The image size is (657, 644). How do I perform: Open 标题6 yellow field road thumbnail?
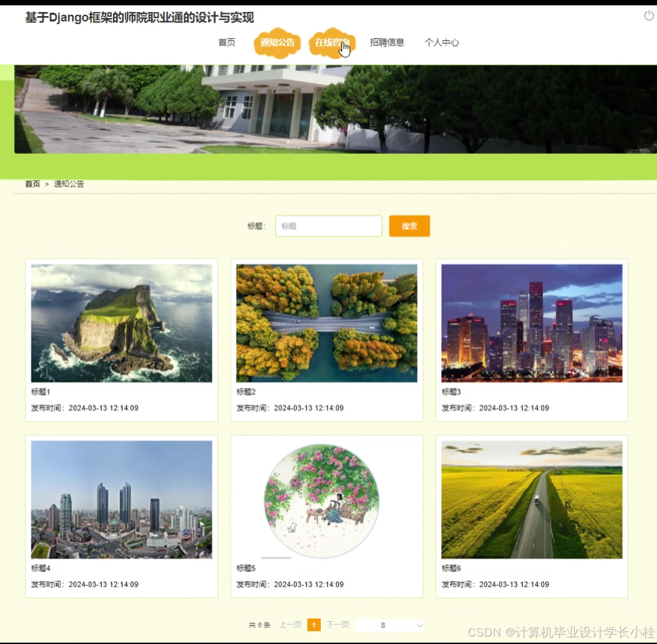pyautogui.click(x=531, y=498)
